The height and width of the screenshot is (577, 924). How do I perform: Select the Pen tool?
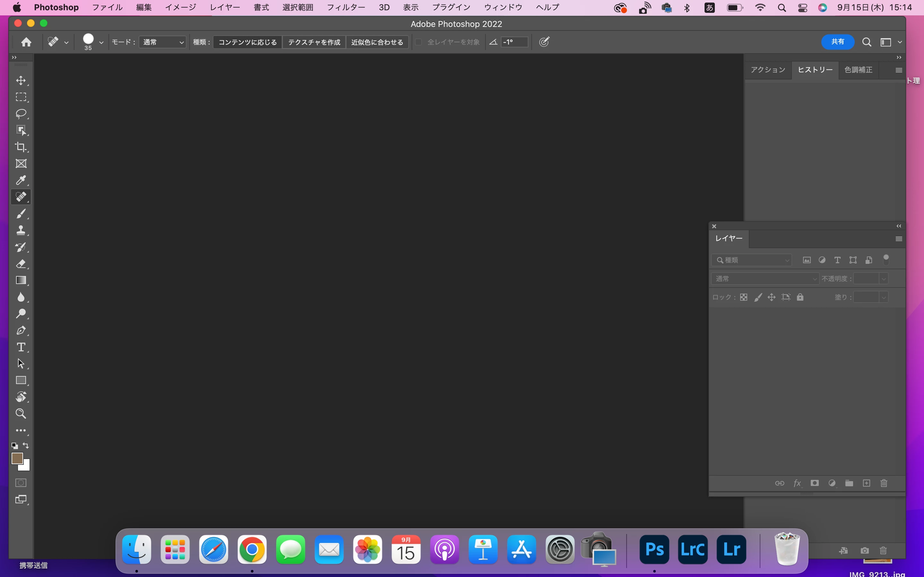point(21,330)
